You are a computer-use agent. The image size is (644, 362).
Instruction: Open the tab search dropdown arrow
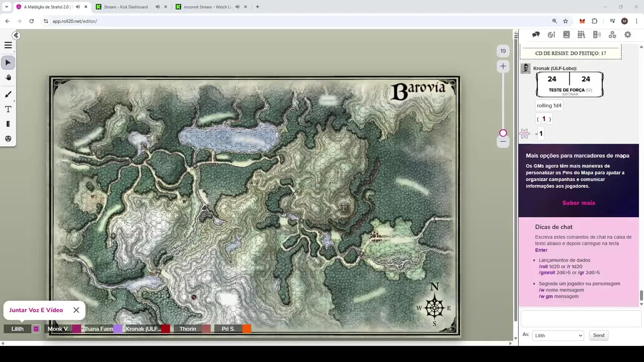(7, 7)
